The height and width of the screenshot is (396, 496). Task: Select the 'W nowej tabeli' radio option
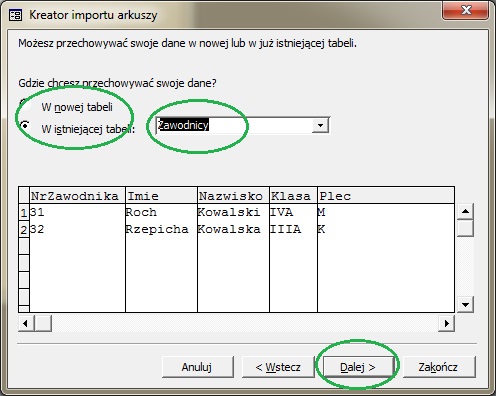[x=25, y=103]
